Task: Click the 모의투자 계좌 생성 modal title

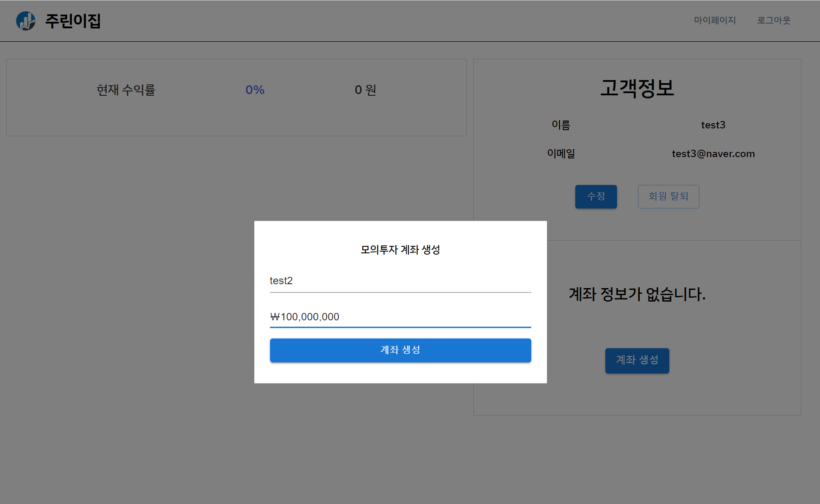Action: (400, 250)
